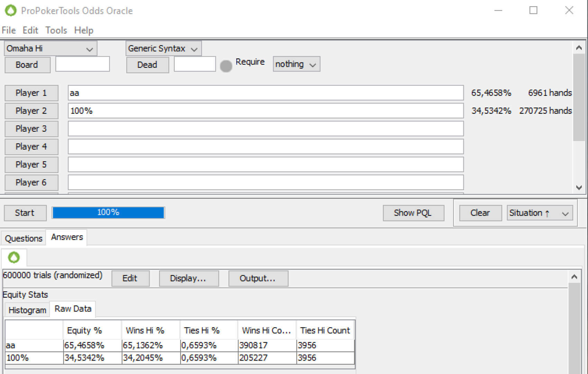The width and height of the screenshot is (588, 374).
Task: Open the Omaha Hi game dropdown
Action: pos(50,49)
